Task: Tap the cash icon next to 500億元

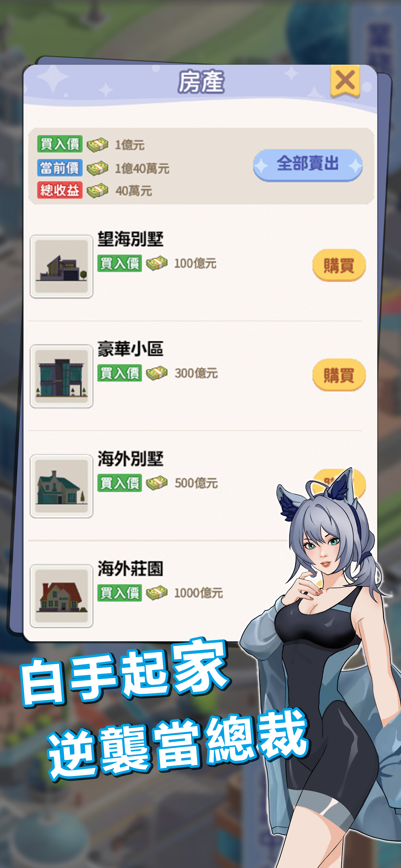Action: (157, 483)
